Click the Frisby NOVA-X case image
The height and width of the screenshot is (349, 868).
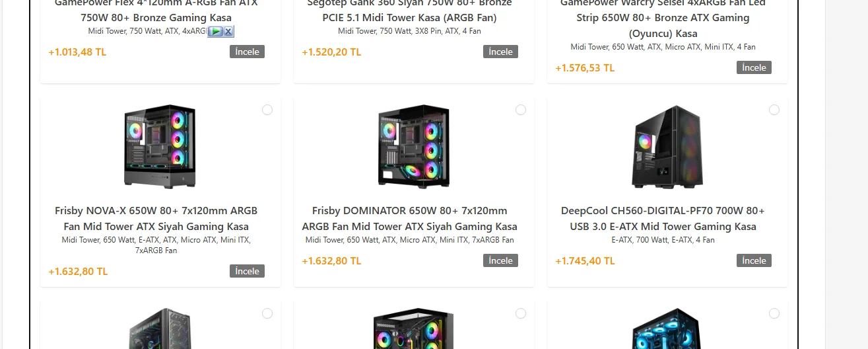[x=160, y=147]
